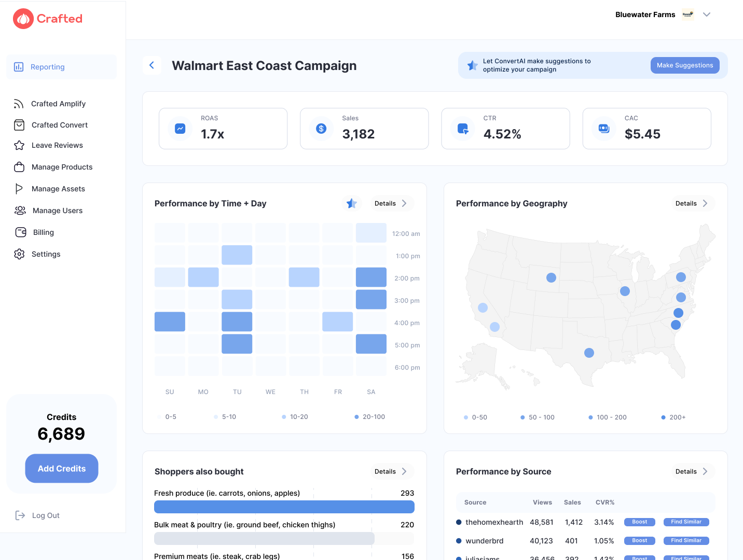
Task: Click the Settings gear icon
Action: coord(19,254)
